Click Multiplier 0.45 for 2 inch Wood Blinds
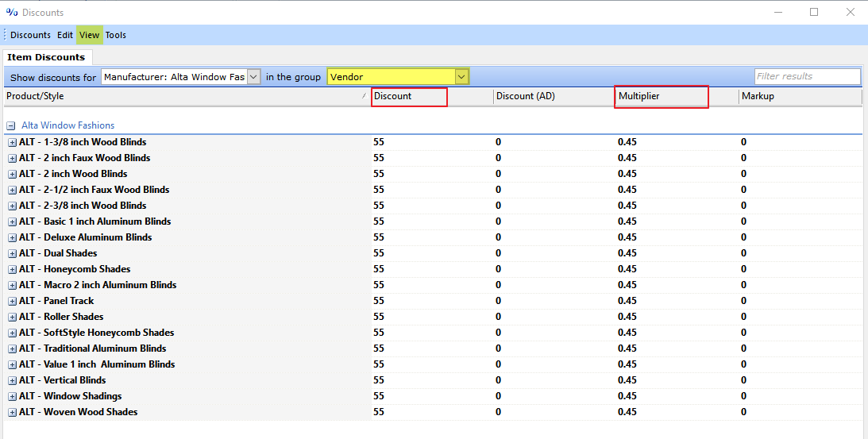The width and height of the screenshot is (868, 439). click(627, 174)
